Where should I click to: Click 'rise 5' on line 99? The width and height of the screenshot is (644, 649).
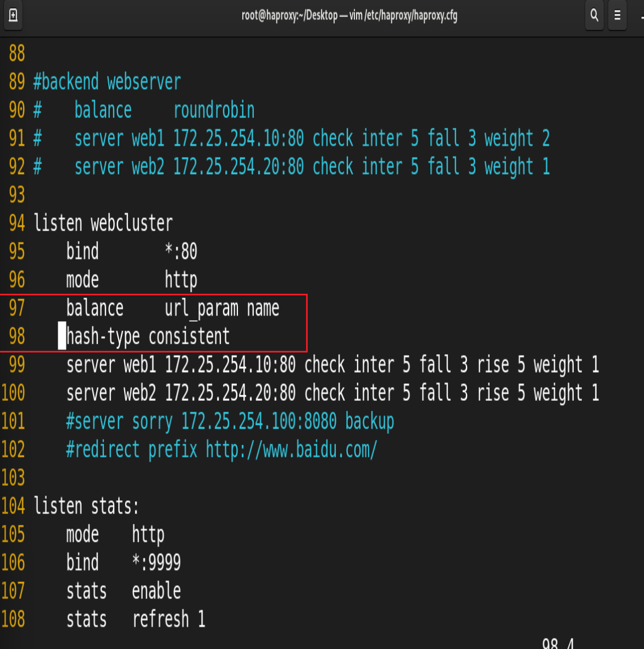pyautogui.click(x=501, y=365)
